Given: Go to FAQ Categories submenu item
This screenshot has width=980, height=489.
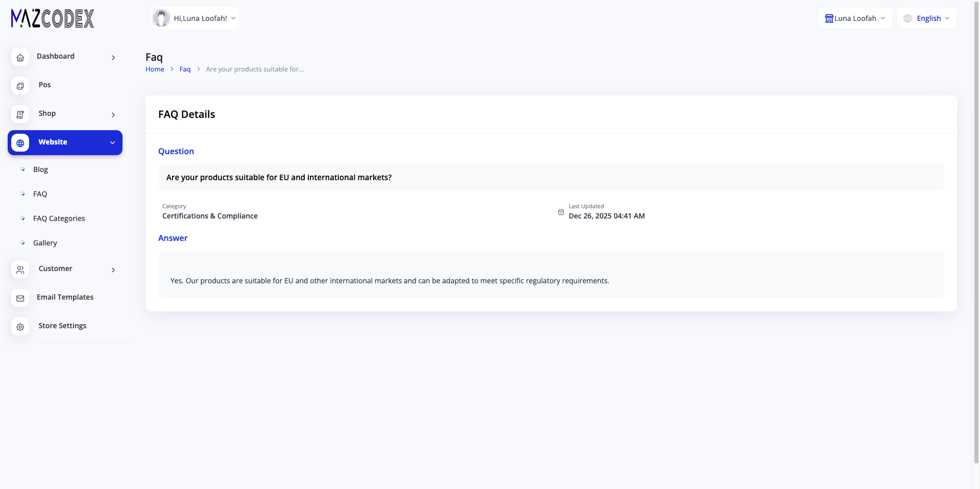Looking at the screenshot, I should (x=59, y=218).
